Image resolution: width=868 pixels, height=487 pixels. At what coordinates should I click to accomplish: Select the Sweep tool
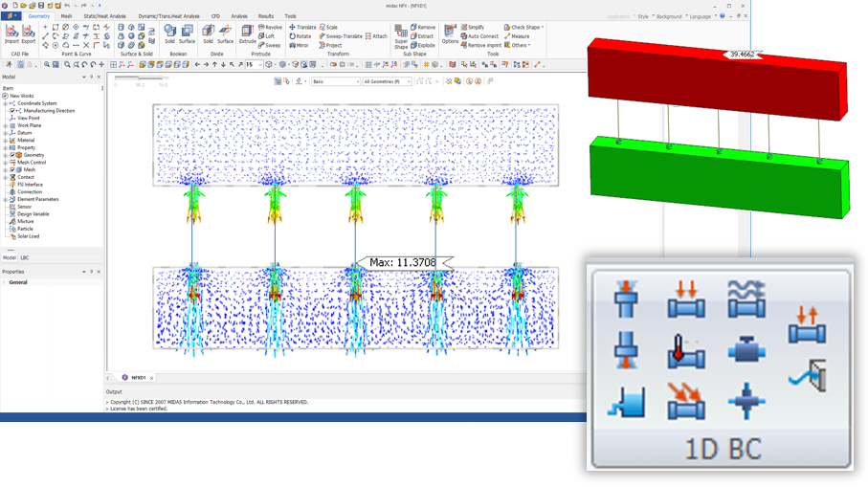[269, 45]
